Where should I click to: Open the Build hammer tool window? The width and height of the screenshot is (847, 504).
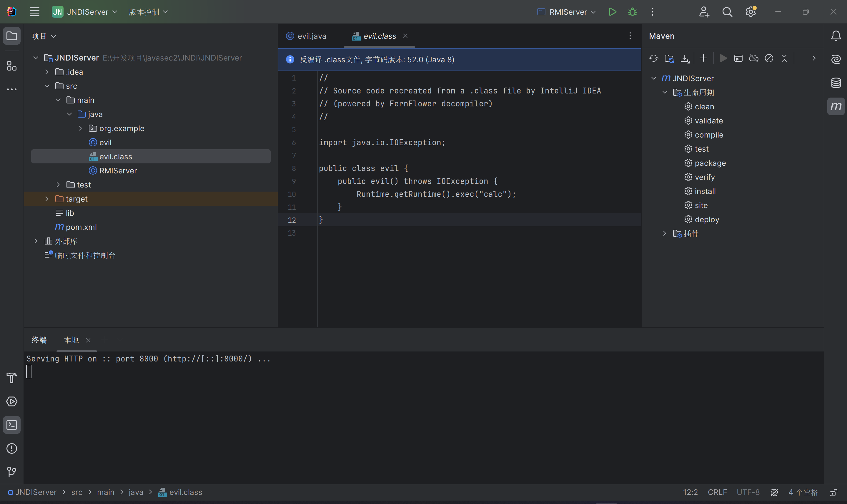11,378
